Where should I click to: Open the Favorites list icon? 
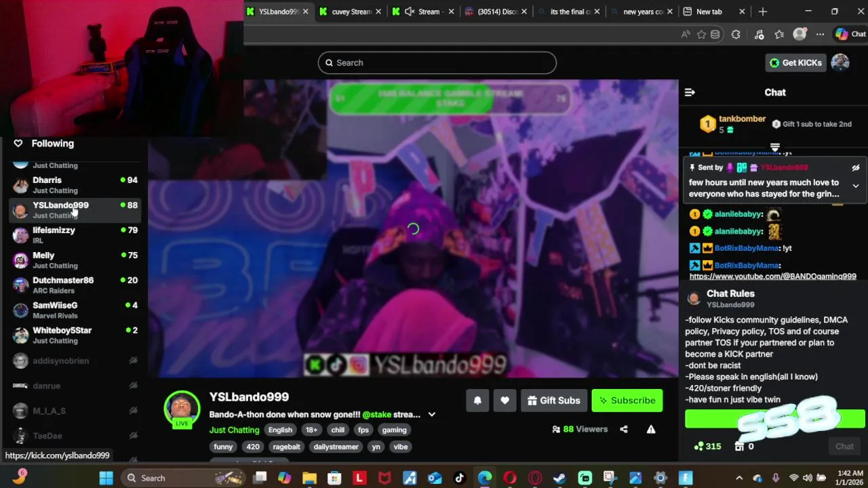click(x=779, y=35)
